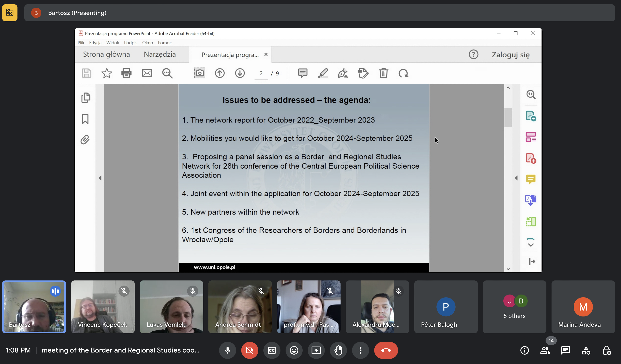This screenshot has height=364, width=621.
Task: Open more options three dots
Action: [361, 350]
